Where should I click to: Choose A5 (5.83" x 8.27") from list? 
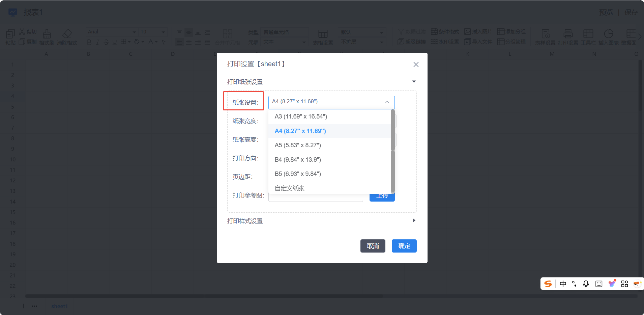298,145
